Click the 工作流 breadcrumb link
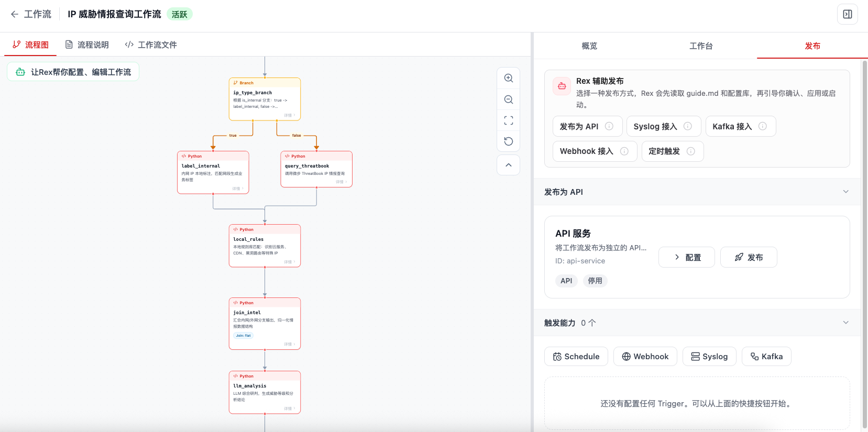Image resolution: width=868 pixels, height=432 pixels. click(38, 14)
